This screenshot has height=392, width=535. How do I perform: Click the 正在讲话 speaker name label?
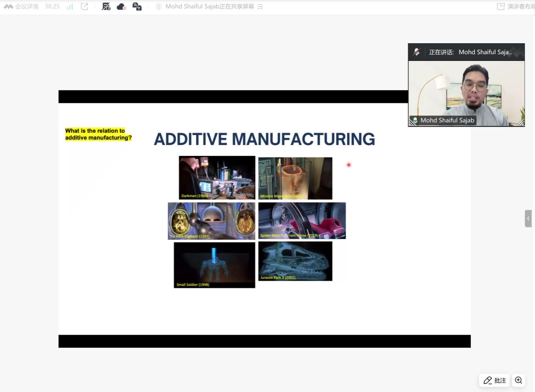(470, 52)
